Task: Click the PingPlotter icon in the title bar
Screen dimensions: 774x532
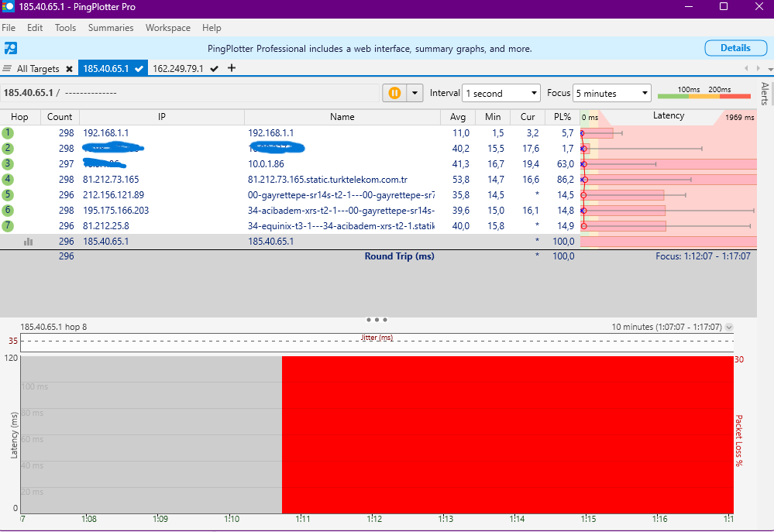Action: click(x=8, y=7)
